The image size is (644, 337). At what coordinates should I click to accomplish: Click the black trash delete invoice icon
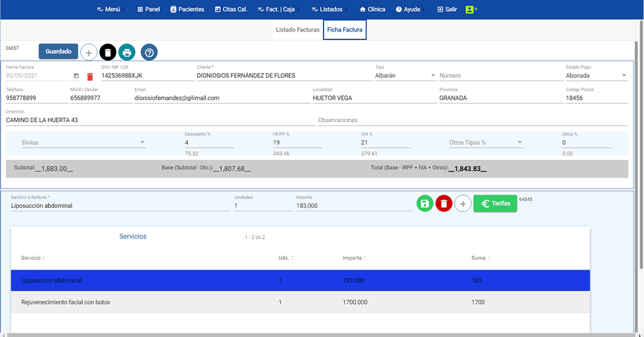click(x=108, y=52)
